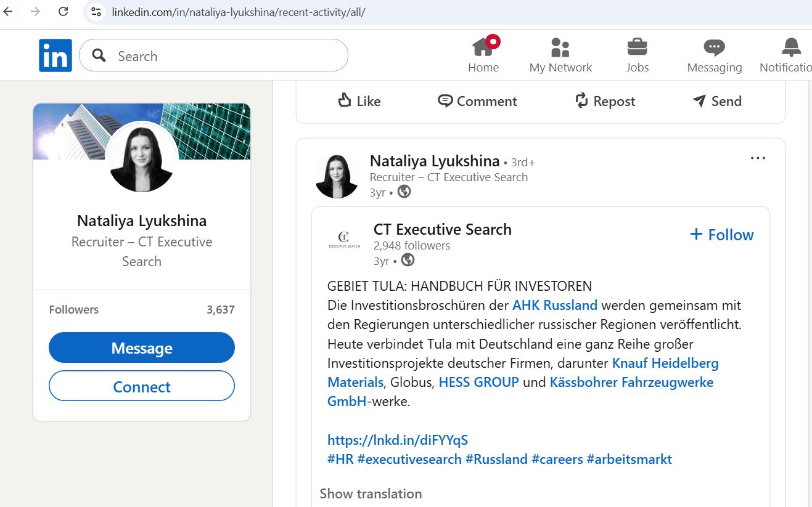Click Comment on the previous post
The height and width of the screenshot is (507, 812).
point(477,101)
